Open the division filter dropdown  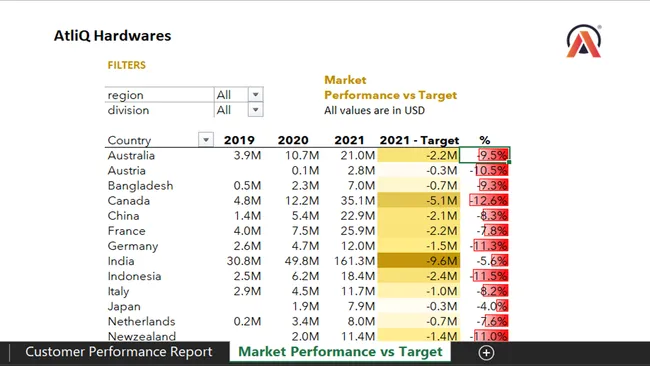tap(256, 110)
